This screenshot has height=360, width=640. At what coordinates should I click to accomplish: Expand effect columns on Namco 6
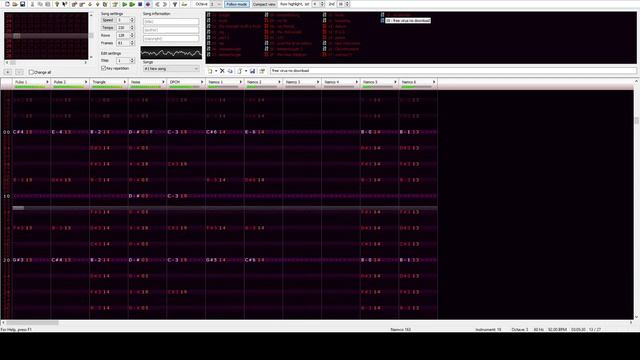(x=434, y=82)
